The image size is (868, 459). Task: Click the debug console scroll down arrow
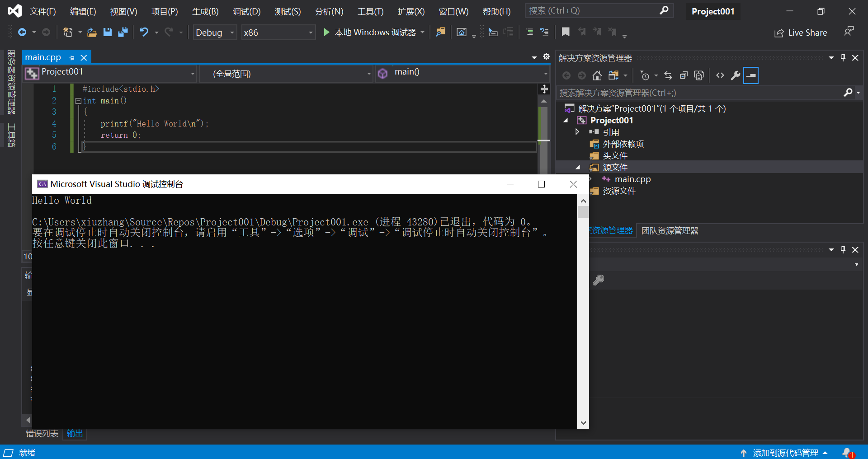point(583,423)
